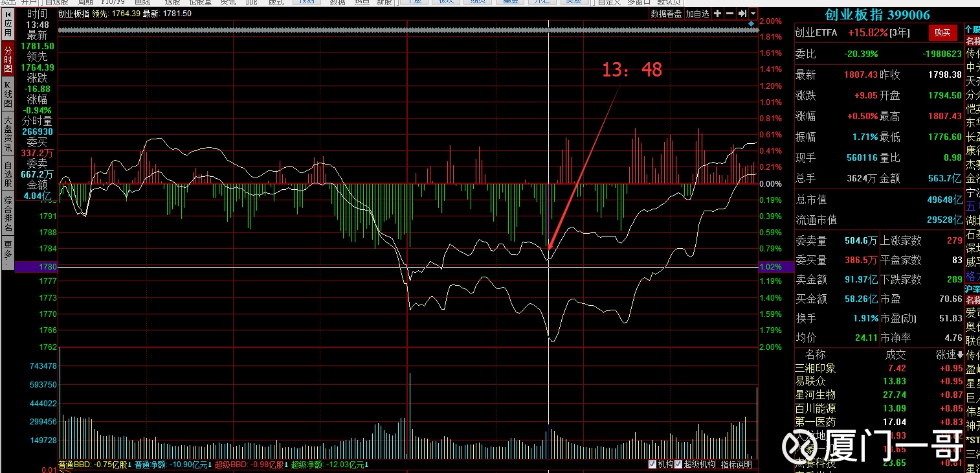980x473 pixels.
Task: Click the 委比 value -20.39%
Action: tap(861, 54)
